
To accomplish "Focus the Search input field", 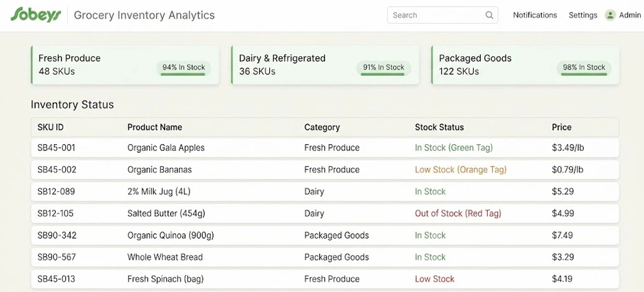I will 443,15.
